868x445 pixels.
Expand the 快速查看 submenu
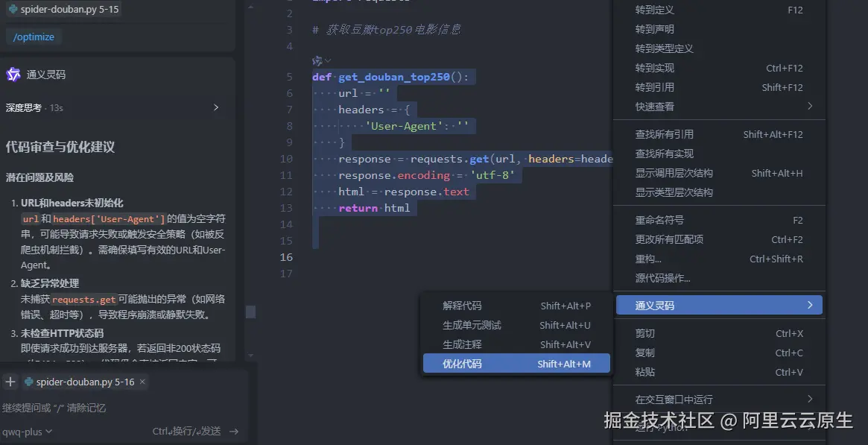(719, 107)
